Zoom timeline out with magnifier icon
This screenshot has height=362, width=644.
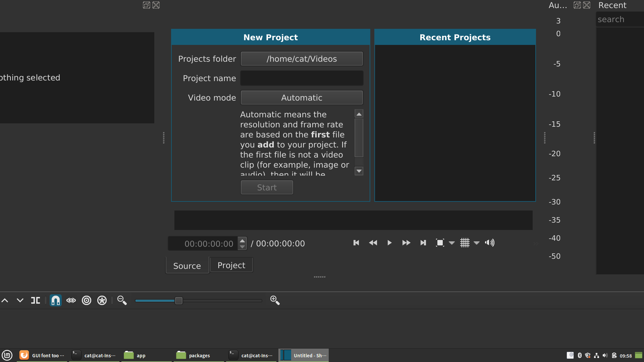click(122, 300)
